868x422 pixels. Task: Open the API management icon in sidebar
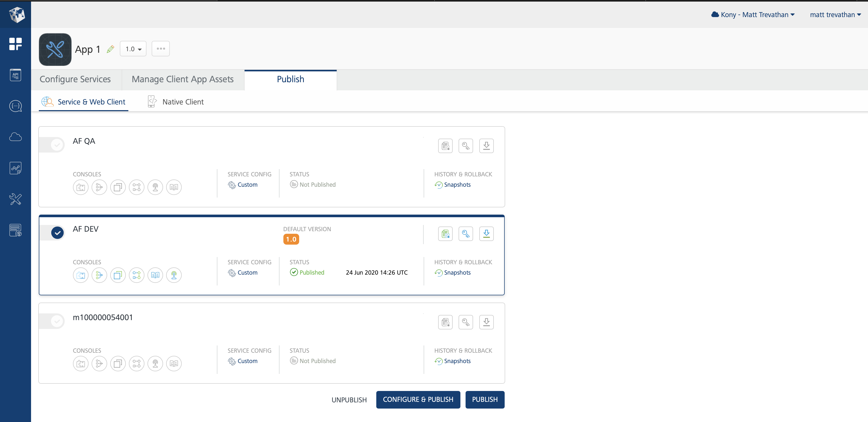coord(15,75)
